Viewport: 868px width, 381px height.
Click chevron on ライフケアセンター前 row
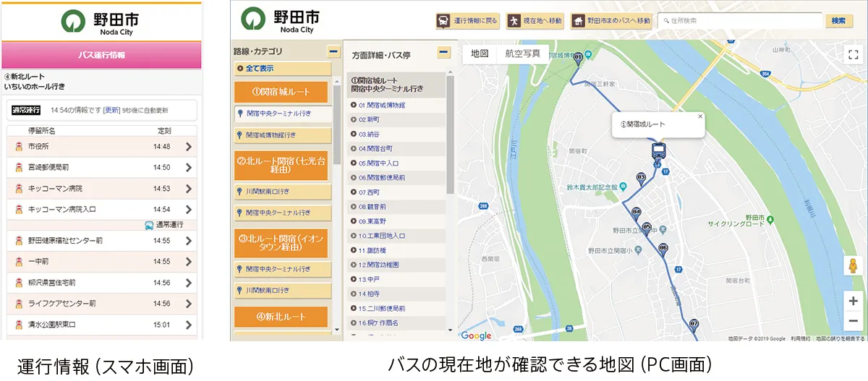coord(189,304)
